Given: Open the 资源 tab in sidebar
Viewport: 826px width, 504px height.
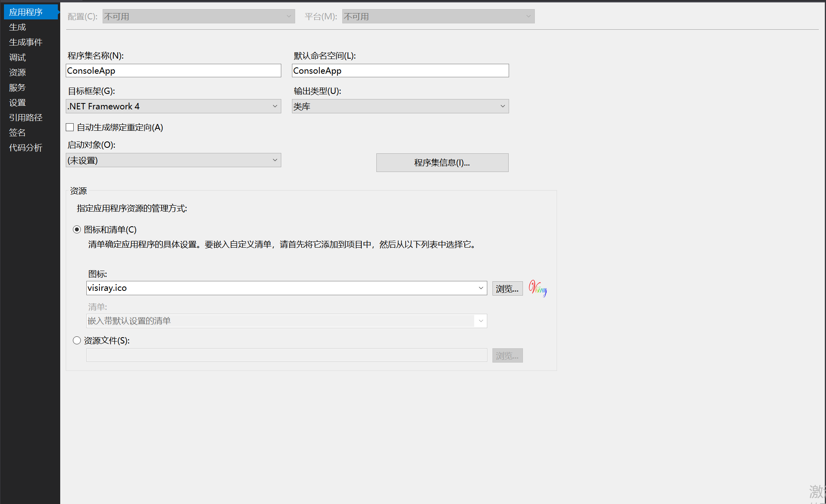Looking at the screenshot, I should pos(17,72).
